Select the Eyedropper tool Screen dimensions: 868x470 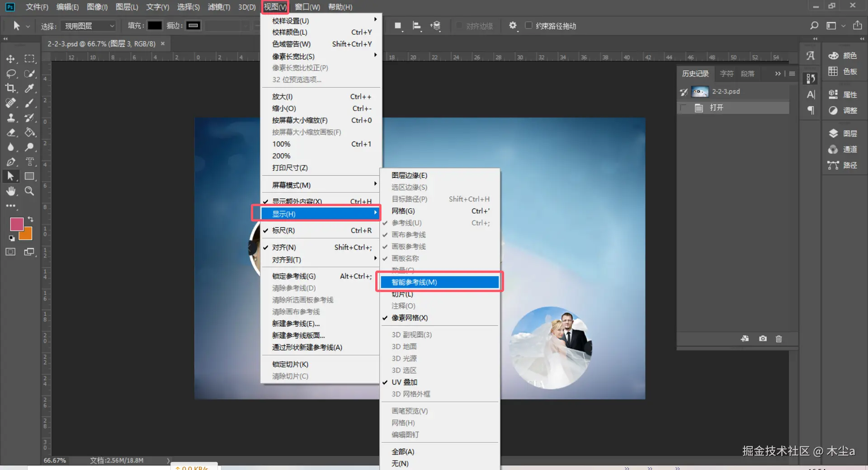(x=29, y=88)
